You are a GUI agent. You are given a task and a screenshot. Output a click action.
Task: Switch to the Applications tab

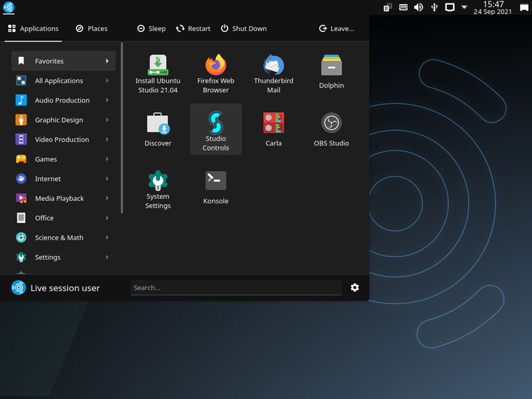33,29
